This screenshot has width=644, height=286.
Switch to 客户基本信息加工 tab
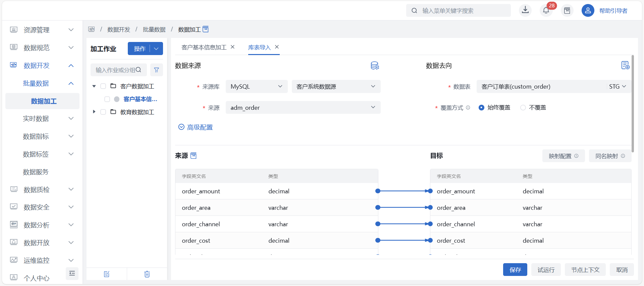point(204,47)
